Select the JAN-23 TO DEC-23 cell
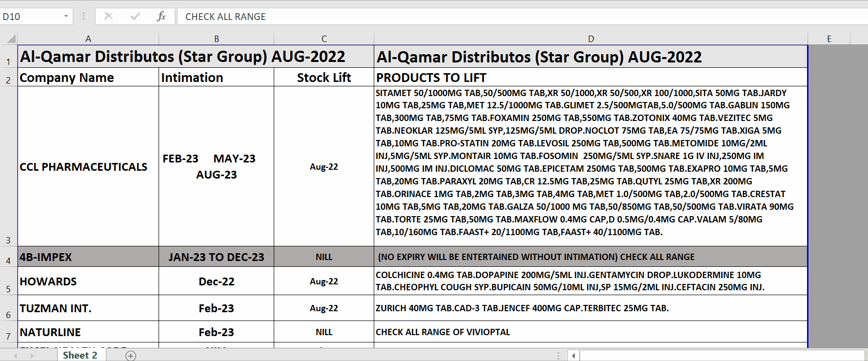 click(x=217, y=257)
